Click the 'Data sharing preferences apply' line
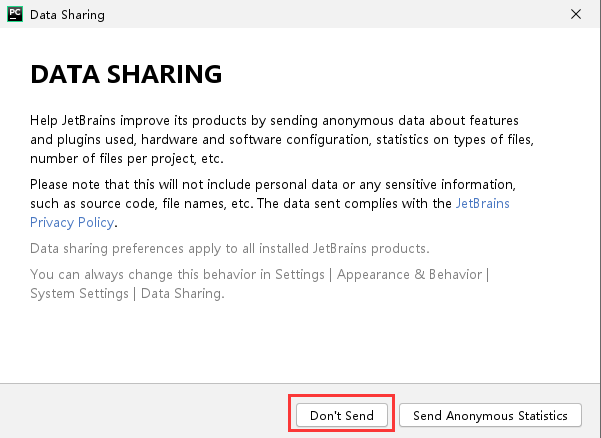601x438 pixels. (x=230, y=248)
